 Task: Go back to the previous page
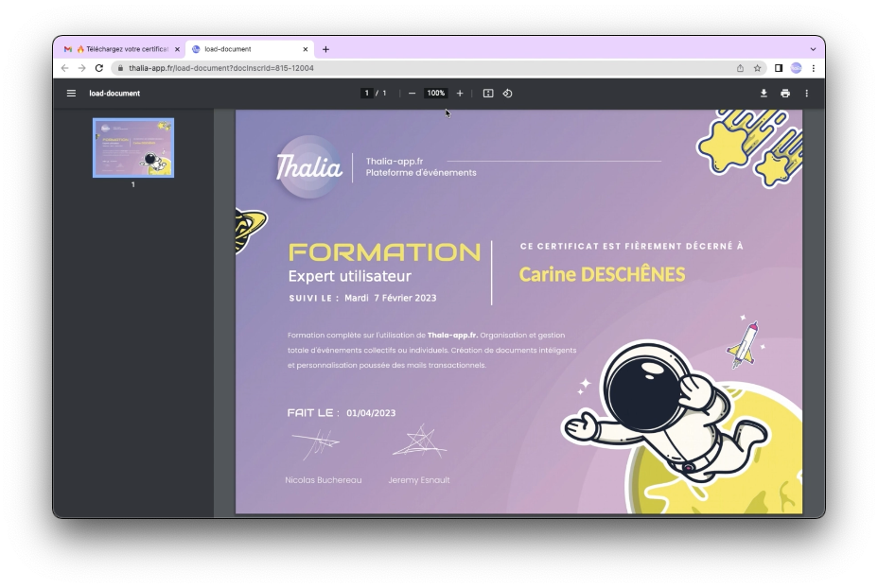[x=64, y=68]
